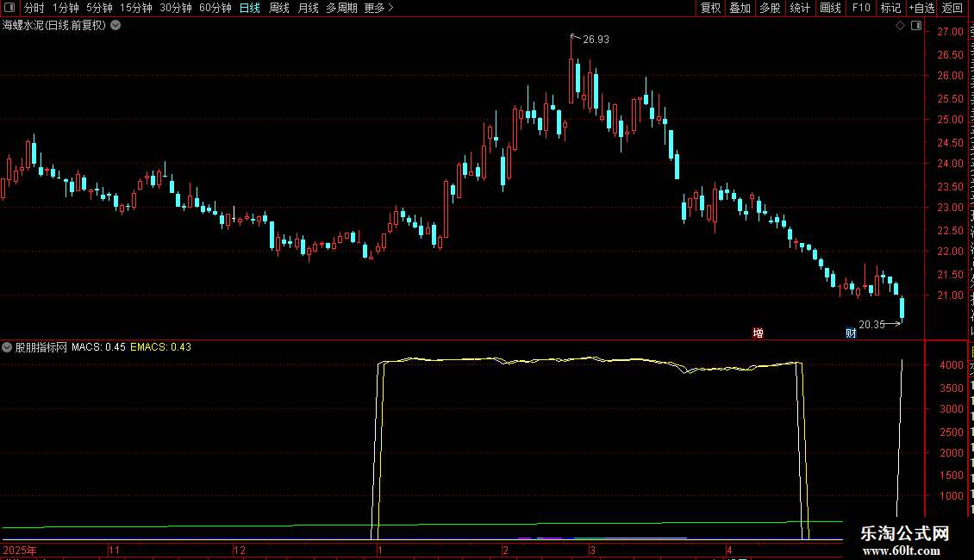Select the 15分钟 period tab

pos(136,8)
